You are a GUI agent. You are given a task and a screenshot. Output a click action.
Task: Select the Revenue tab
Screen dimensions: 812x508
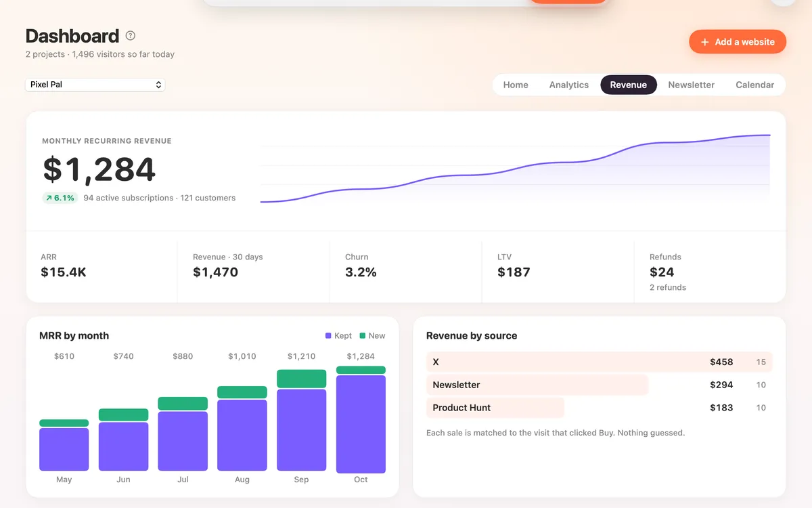pos(629,85)
